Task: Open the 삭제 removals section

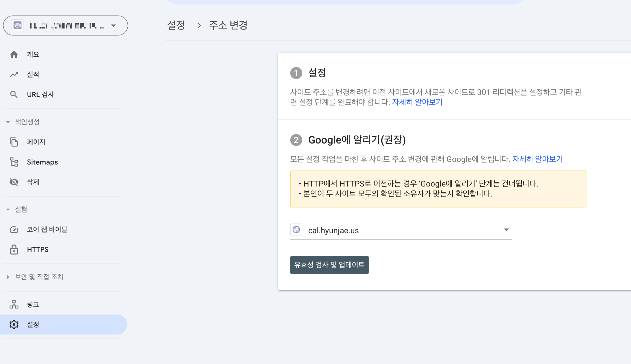Action: point(33,182)
